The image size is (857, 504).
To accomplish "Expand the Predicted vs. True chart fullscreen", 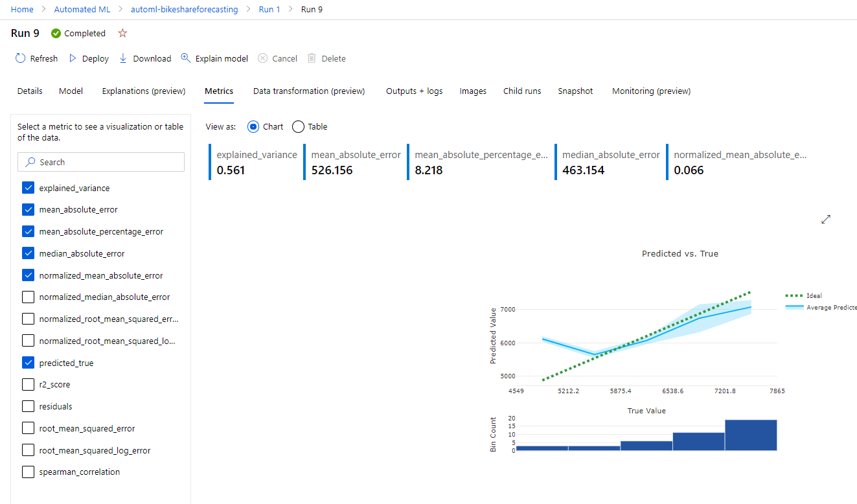I will pyautogui.click(x=825, y=220).
